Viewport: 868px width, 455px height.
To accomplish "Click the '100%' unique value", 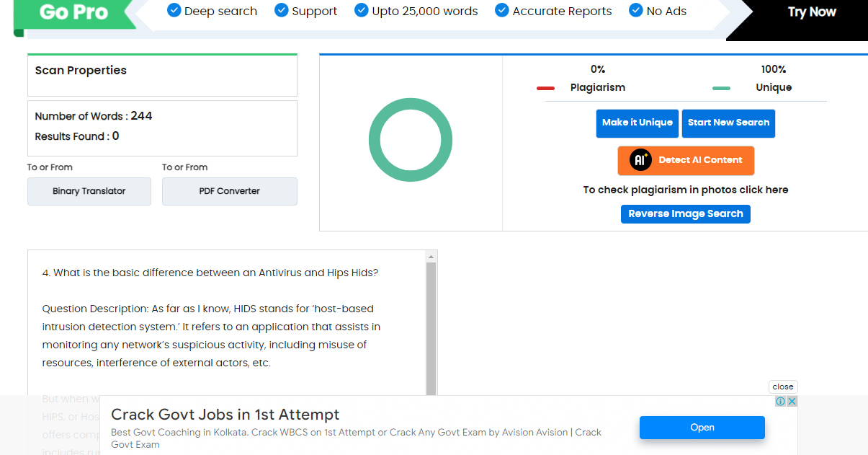I will pos(774,70).
